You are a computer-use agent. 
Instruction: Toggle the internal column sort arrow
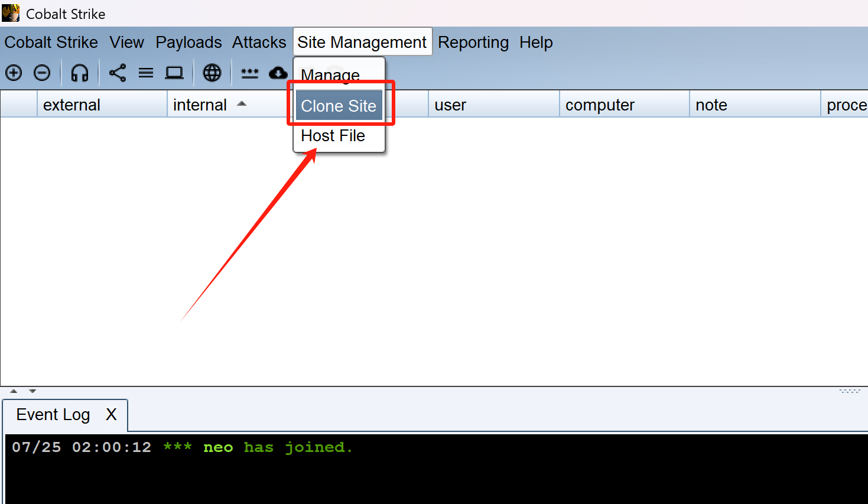click(242, 103)
